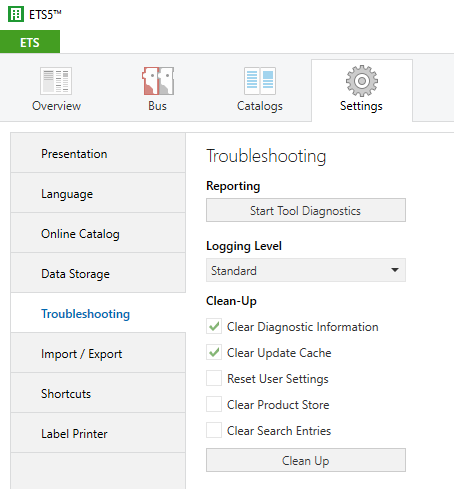Tick the Clear Product Store checkbox
The image size is (454, 489).
tap(214, 404)
